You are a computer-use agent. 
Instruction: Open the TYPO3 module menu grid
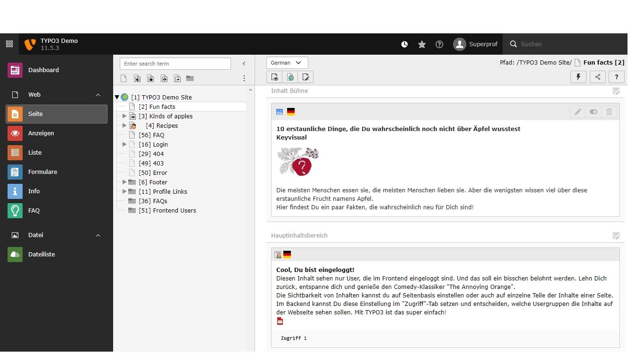point(9,44)
